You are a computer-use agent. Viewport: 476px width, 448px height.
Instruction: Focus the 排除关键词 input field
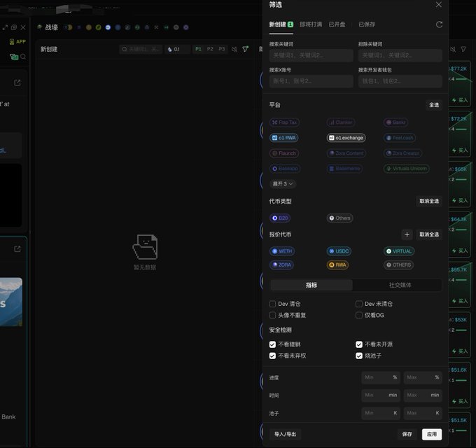pyautogui.click(x=400, y=55)
